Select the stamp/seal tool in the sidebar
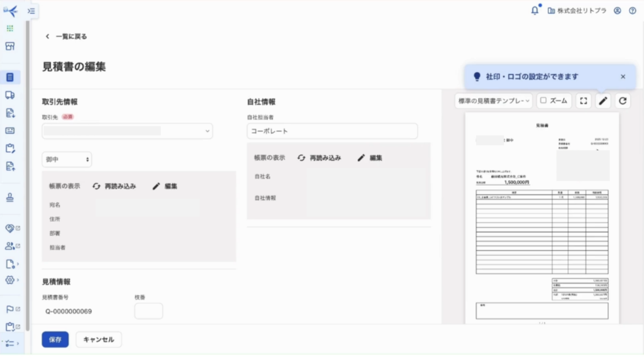The height and width of the screenshot is (362, 644). click(x=10, y=197)
